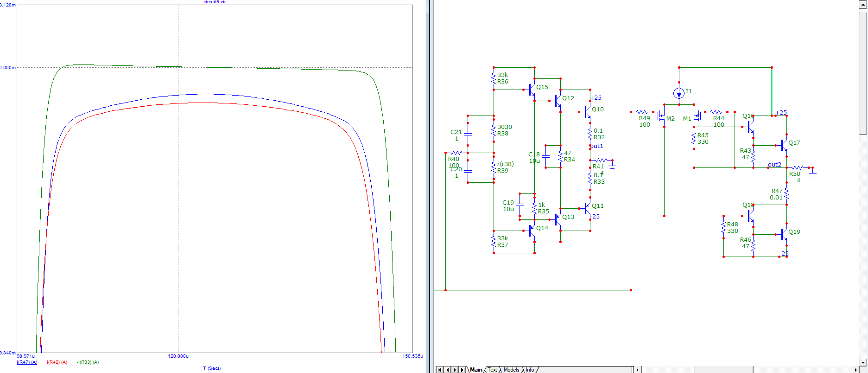Click next page arrow beside Main tab
Viewport: 868px width, 373px height.
(x=455, y=370)
